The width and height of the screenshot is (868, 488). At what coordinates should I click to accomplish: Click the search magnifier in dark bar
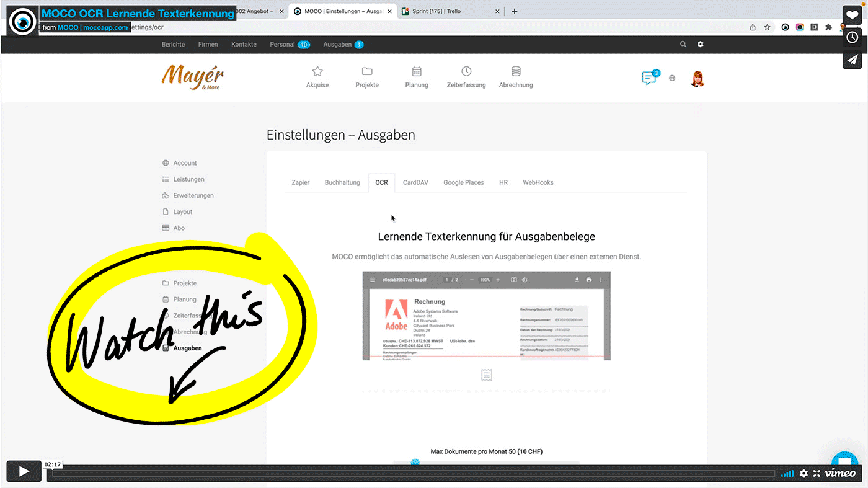tap(683, 45)
